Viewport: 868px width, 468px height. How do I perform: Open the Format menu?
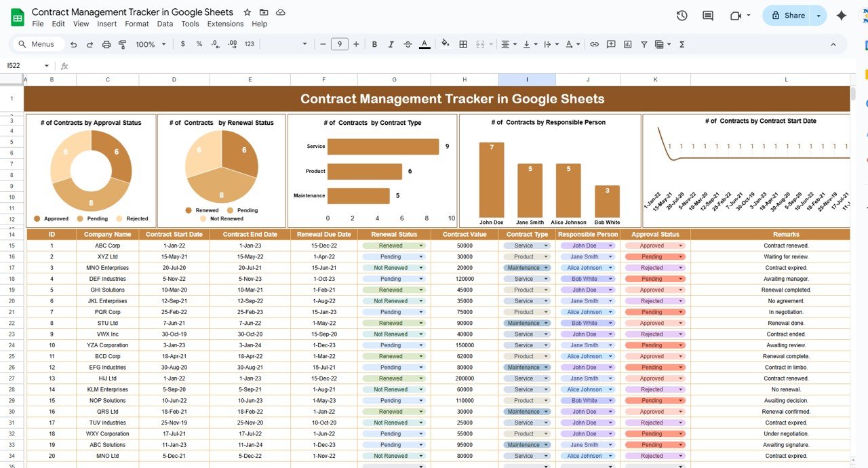pos(137,24)
